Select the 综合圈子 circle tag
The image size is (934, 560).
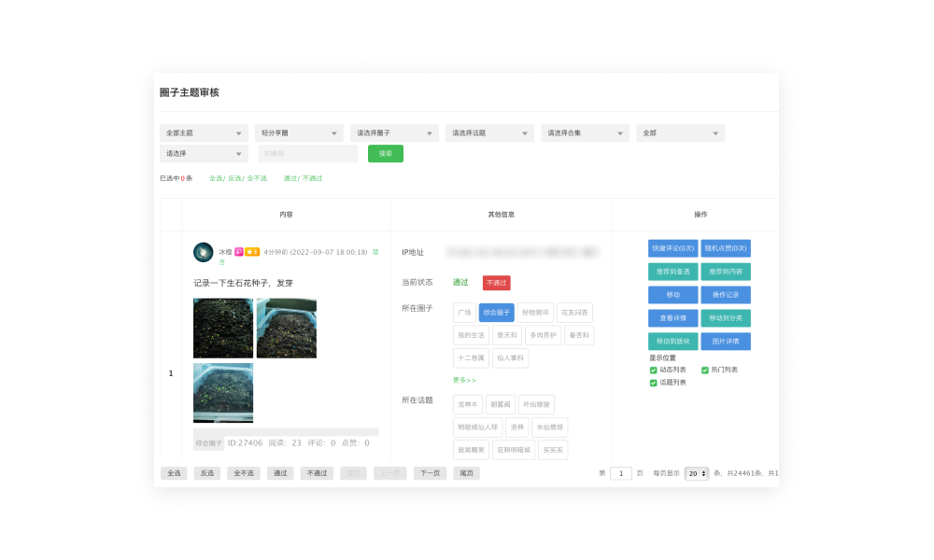point(497,313)
